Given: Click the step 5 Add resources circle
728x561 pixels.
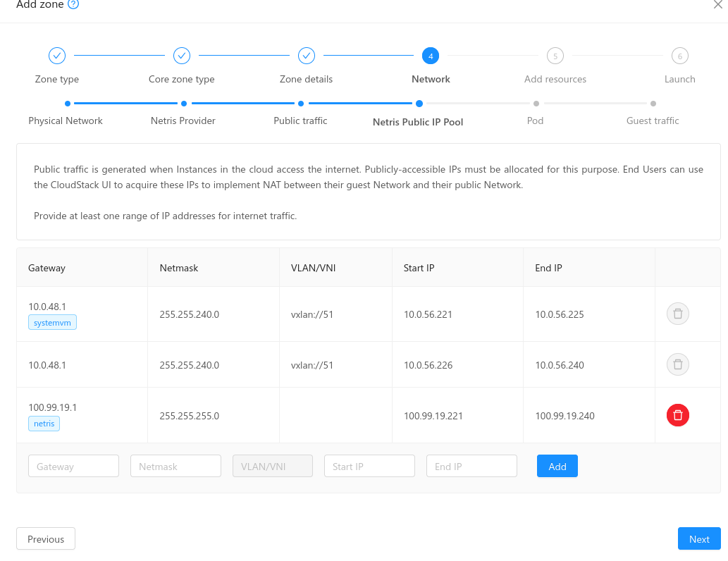Looking at the screenshot, I should 555,56.
